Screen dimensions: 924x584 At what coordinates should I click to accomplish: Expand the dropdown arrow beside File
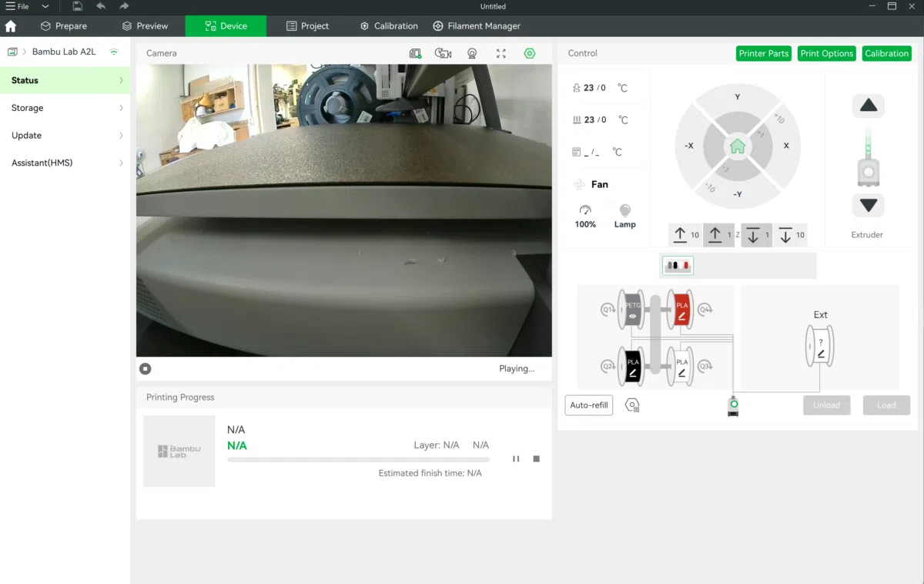45,6
